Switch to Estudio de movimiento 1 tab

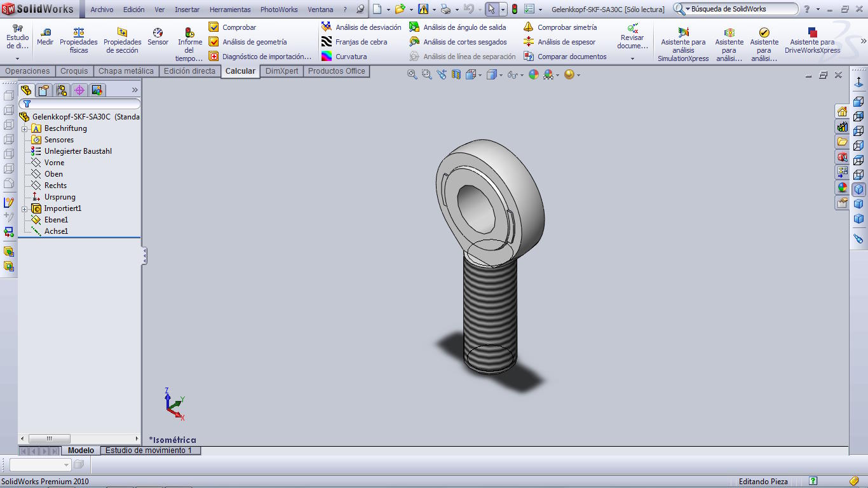150,451
